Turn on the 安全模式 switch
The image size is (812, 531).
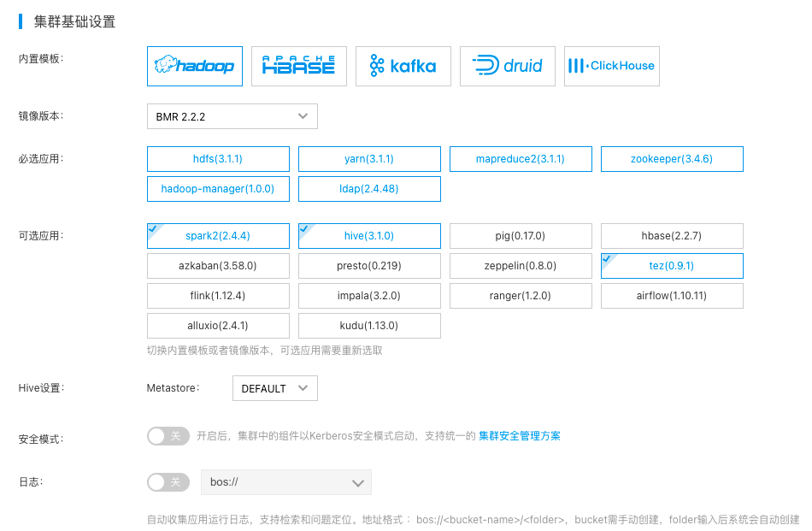tap(168, 436)
